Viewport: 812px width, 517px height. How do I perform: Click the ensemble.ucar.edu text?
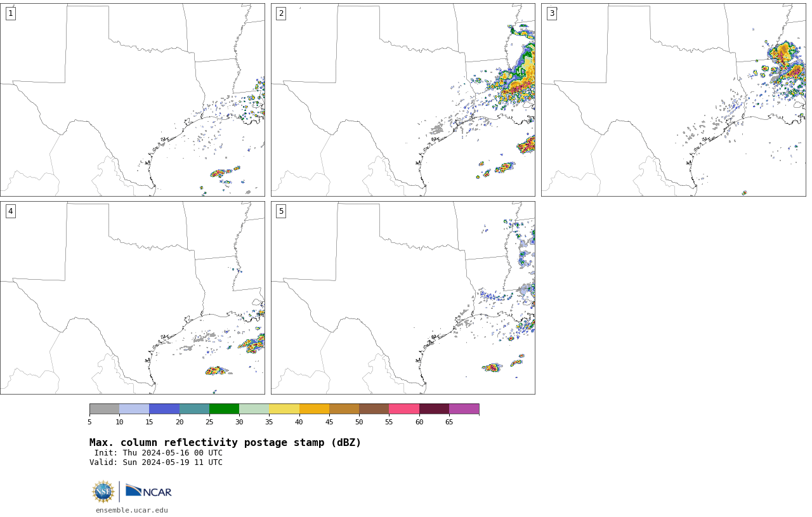(x=132, y=510)
